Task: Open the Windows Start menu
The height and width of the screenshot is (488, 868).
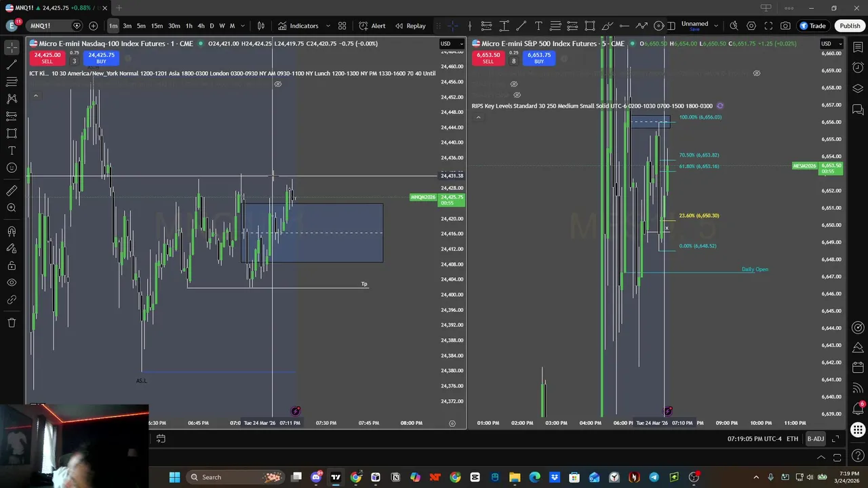Action: tap(174, 477)
